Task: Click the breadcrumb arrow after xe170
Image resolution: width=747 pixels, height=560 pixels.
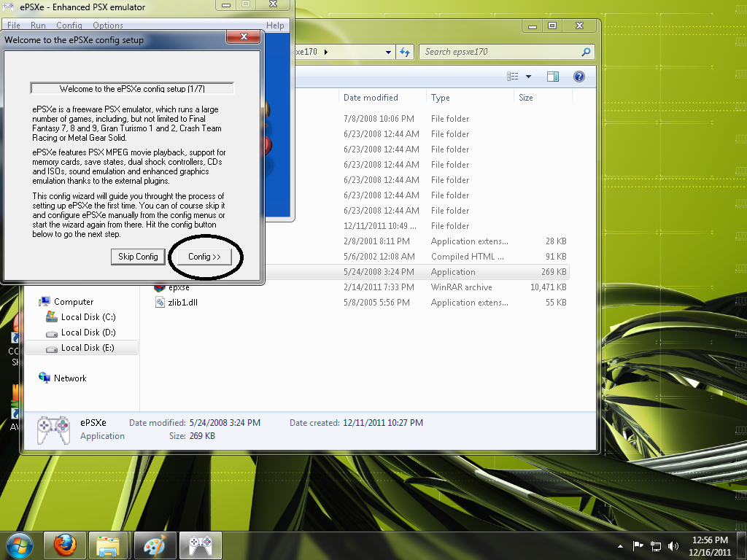Action: click(x=326, y=52)
